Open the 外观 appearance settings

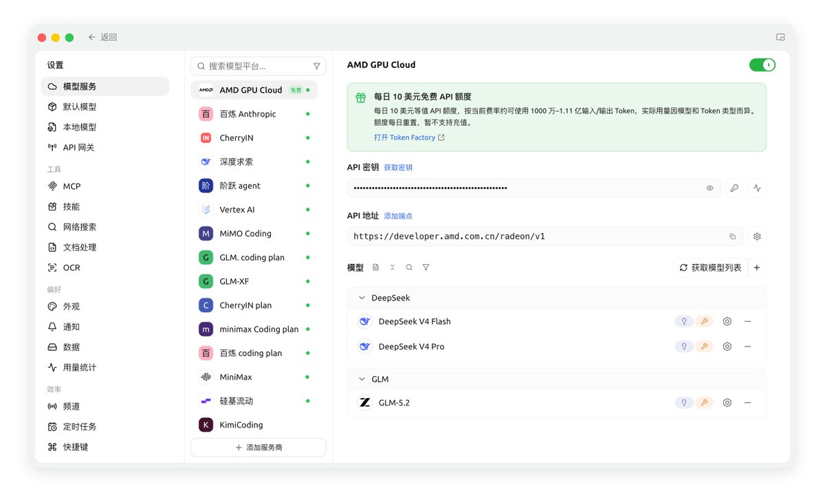coord(105,307)
